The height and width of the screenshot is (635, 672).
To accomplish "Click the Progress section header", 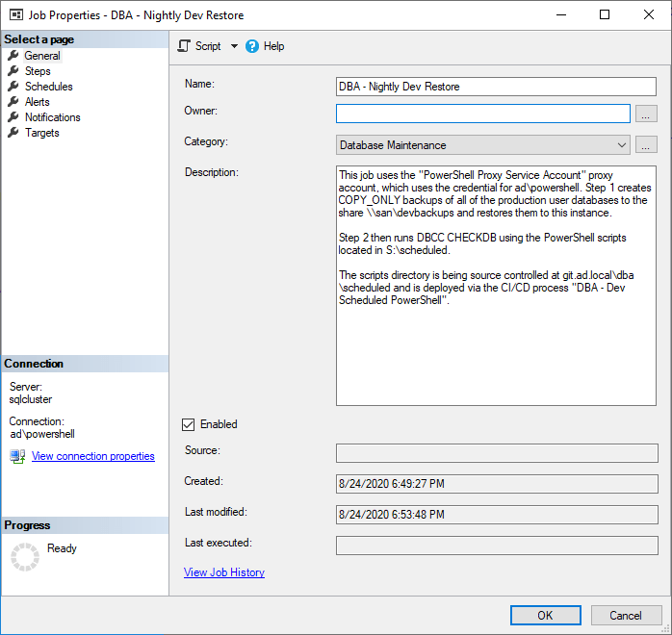I will 85,525.
